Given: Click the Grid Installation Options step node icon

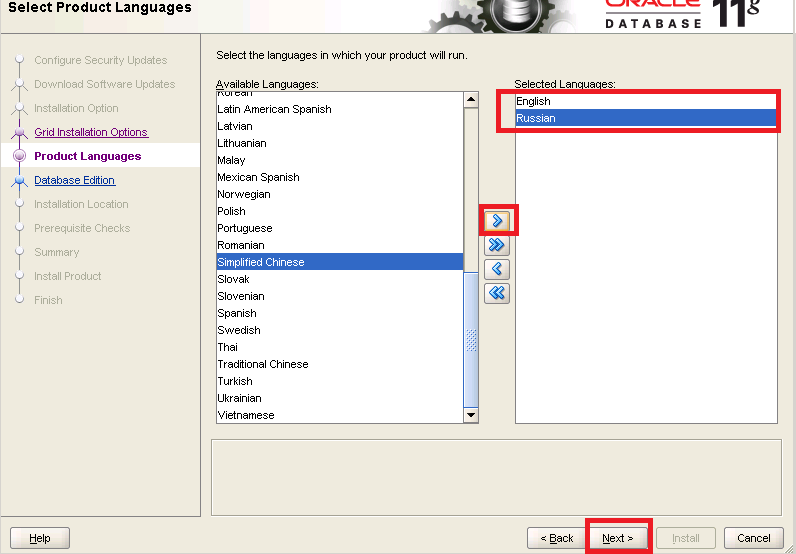Looking at the screenshot, I should coord(19,132).
